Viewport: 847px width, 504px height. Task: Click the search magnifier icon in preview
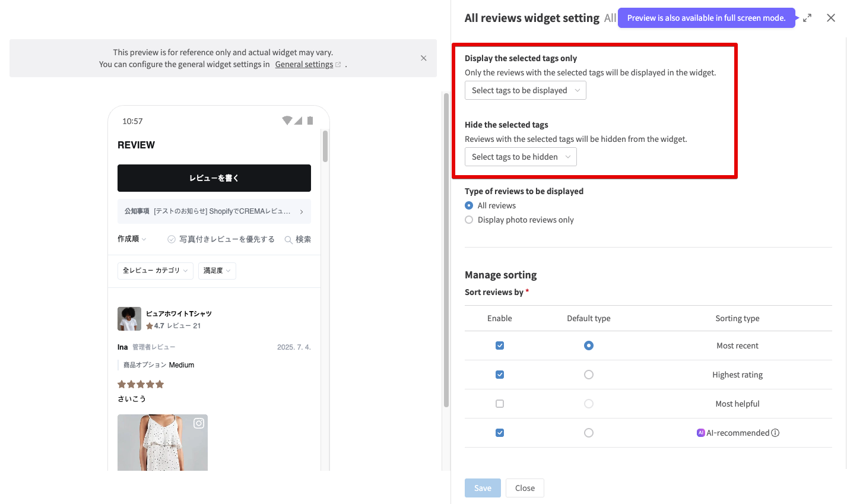[x=288, y=240]
